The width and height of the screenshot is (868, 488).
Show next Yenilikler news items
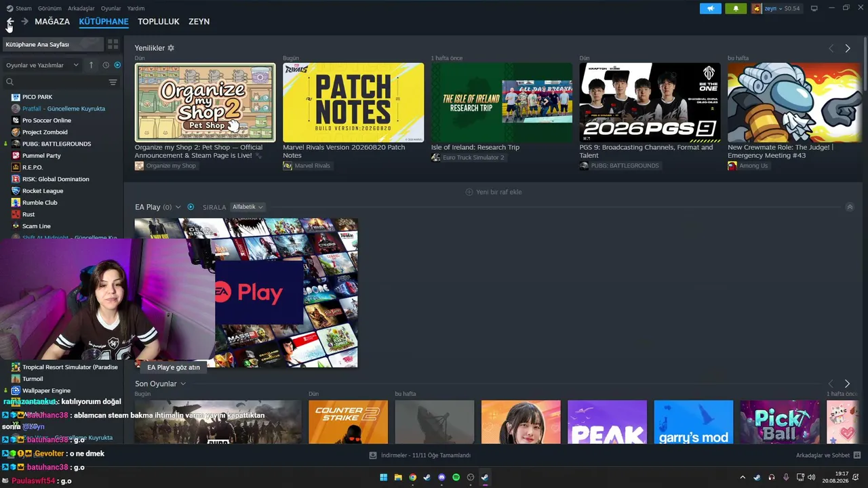tap(848, 48)
